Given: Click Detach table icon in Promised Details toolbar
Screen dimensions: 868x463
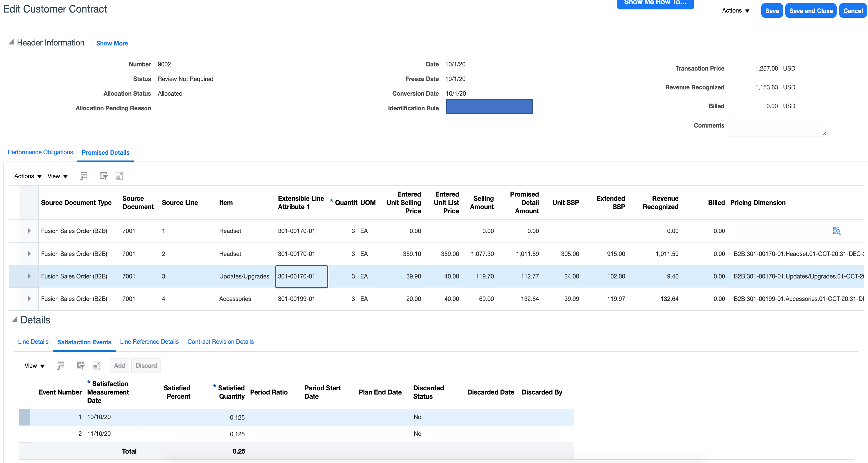Looking at the screenshot, I should click(x=119, y=176).
